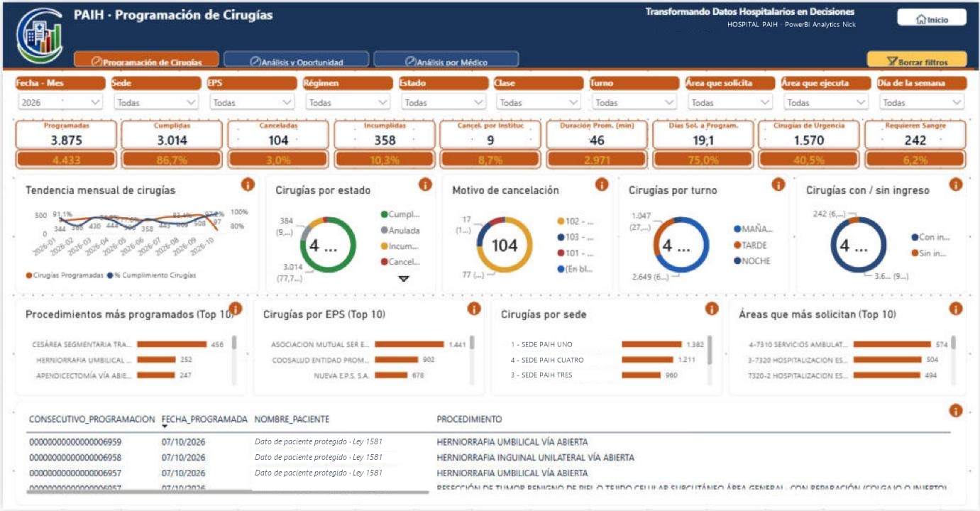
Task: Open the Sede filter dropdown
Action: click(x=156, y=102)
